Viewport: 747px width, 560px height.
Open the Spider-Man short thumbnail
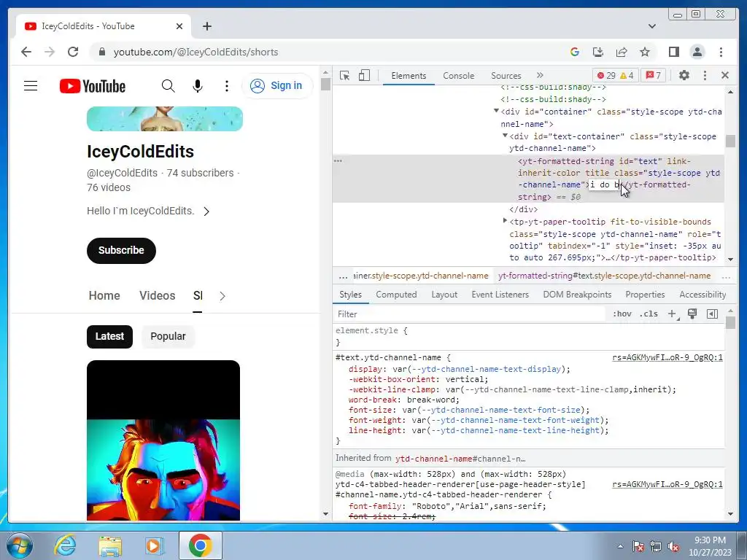click(x=163, y=440)
